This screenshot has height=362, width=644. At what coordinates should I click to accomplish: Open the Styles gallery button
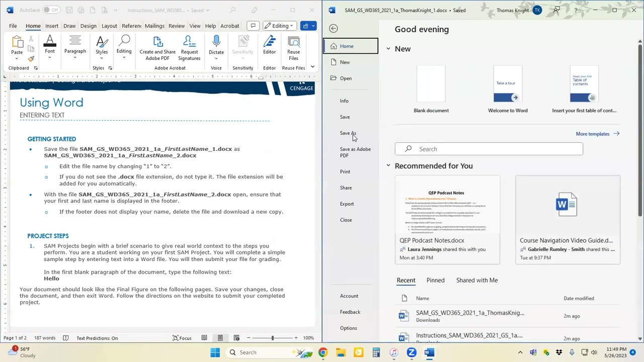pos(102,47)
